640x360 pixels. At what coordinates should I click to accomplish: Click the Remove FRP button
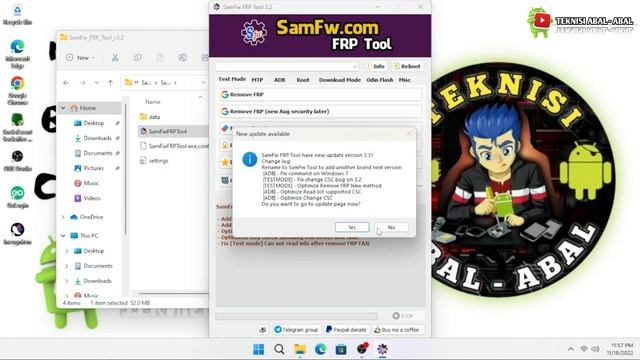click(320, 94)
